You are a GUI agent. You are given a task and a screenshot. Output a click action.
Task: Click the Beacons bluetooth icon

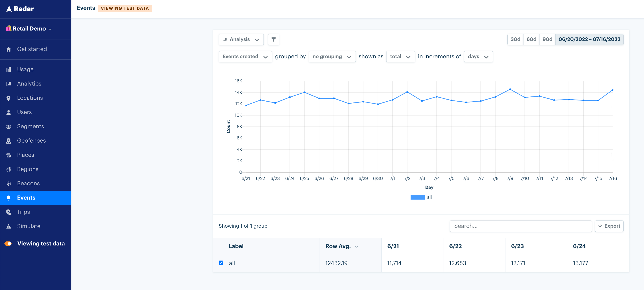tap(8, 184)
